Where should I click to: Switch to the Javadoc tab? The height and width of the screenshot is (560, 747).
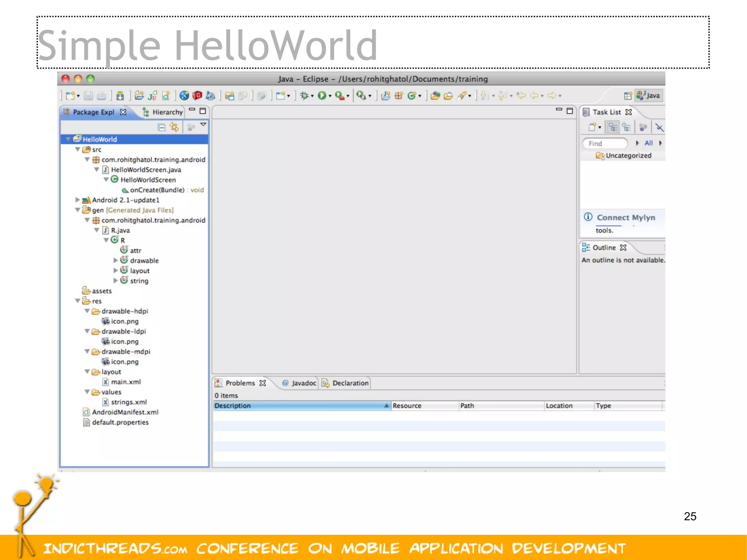coord(299,383)
